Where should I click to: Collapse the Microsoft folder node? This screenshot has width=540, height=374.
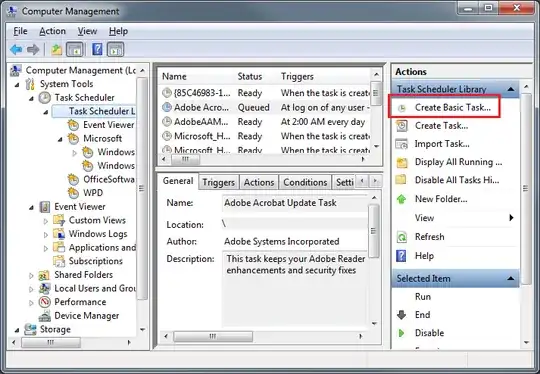(x=60, y=139)
